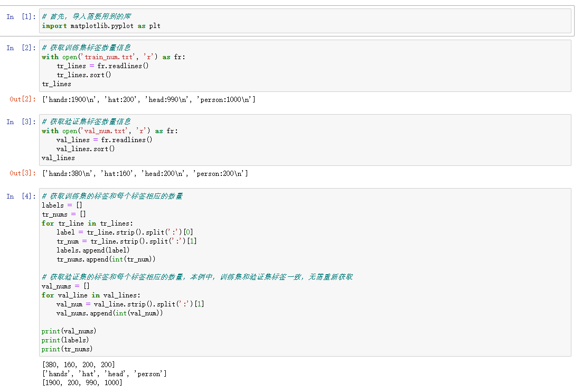The height and width of the screenshot is (392, 582).
Task: Click the line 'val_lines = fr.readlines()'
Action: coord(104,139)
